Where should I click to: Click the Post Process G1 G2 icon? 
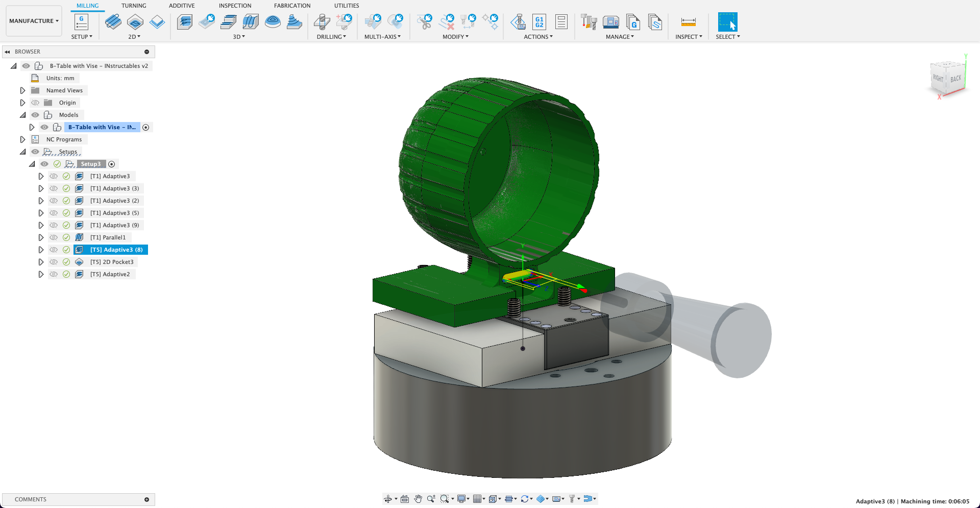[x=540, y=22]
